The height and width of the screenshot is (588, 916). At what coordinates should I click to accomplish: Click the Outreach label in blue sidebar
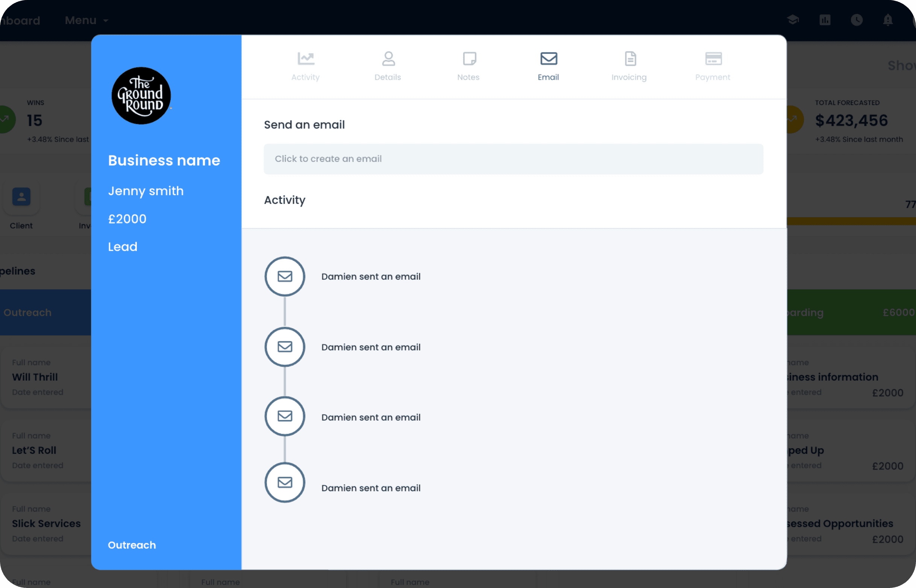(x=132, y=545)
